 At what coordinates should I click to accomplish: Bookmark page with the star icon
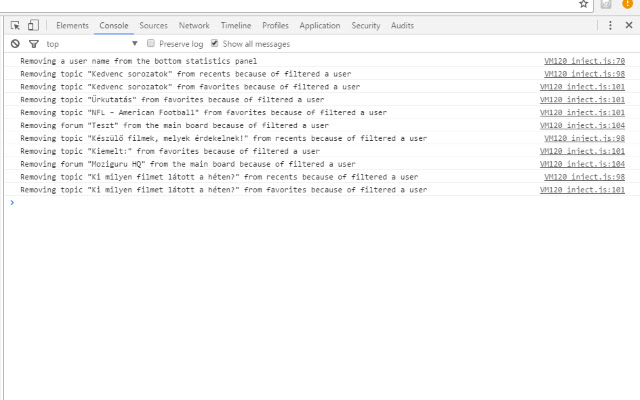(584, 4)
